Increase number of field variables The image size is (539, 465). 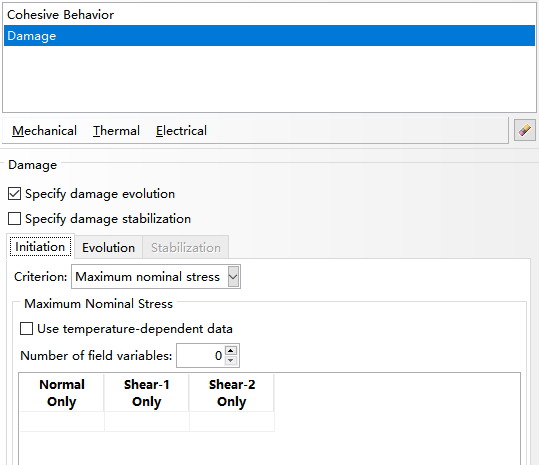point(231,351)
